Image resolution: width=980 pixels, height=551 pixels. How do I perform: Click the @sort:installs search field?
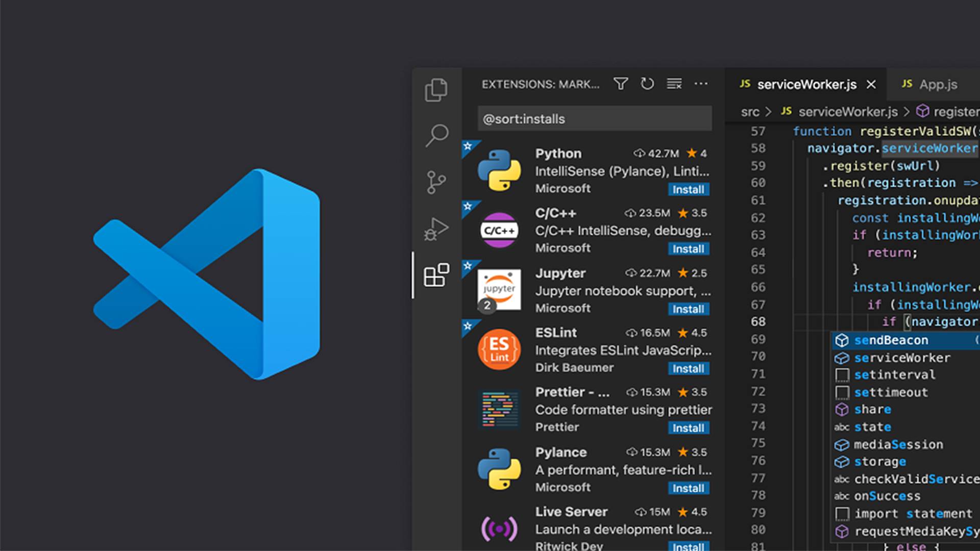[x=595, y=118]
